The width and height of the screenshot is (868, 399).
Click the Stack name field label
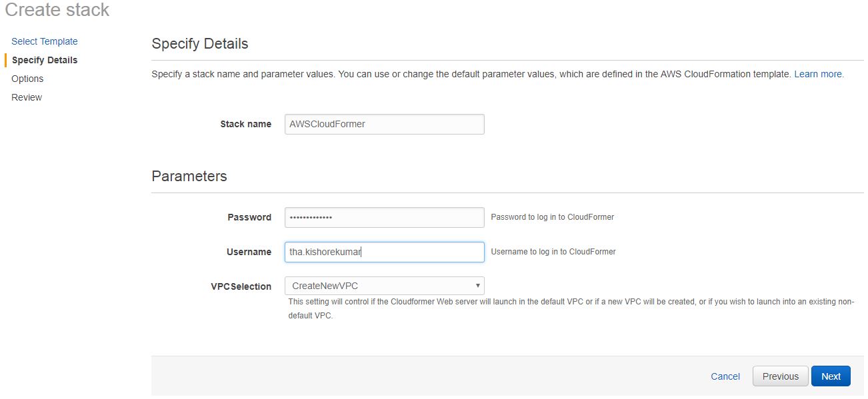[245, 124]
